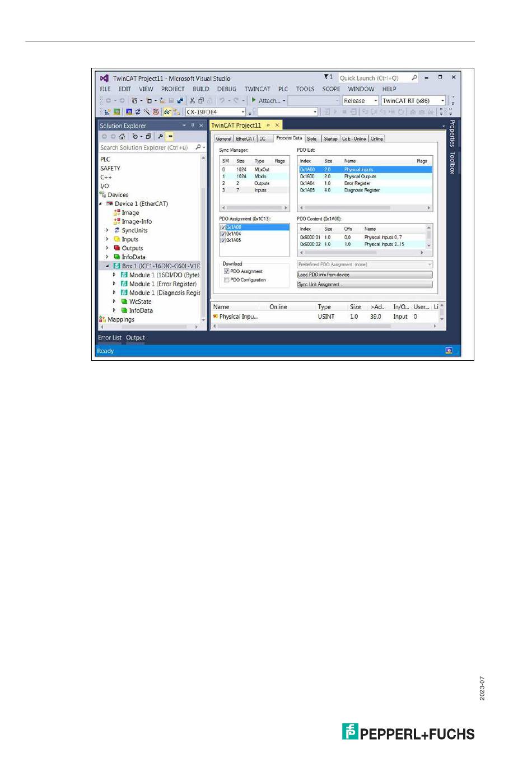532x762 pixels.
Task: Open the TwinCAT RT (x86) platform dropdown
Action: pos(442,101)
